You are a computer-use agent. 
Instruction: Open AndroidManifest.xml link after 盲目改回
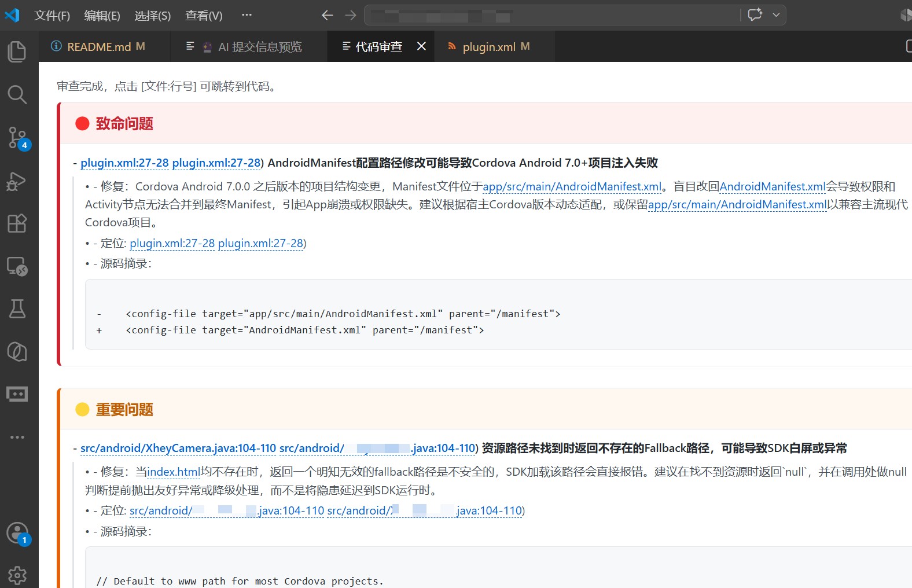(772, 187)
